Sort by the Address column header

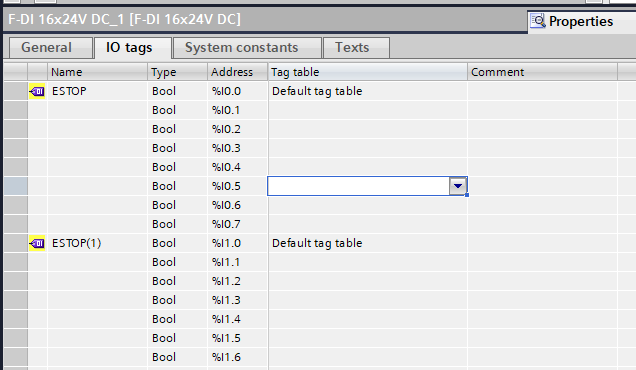tap(238, 72)
